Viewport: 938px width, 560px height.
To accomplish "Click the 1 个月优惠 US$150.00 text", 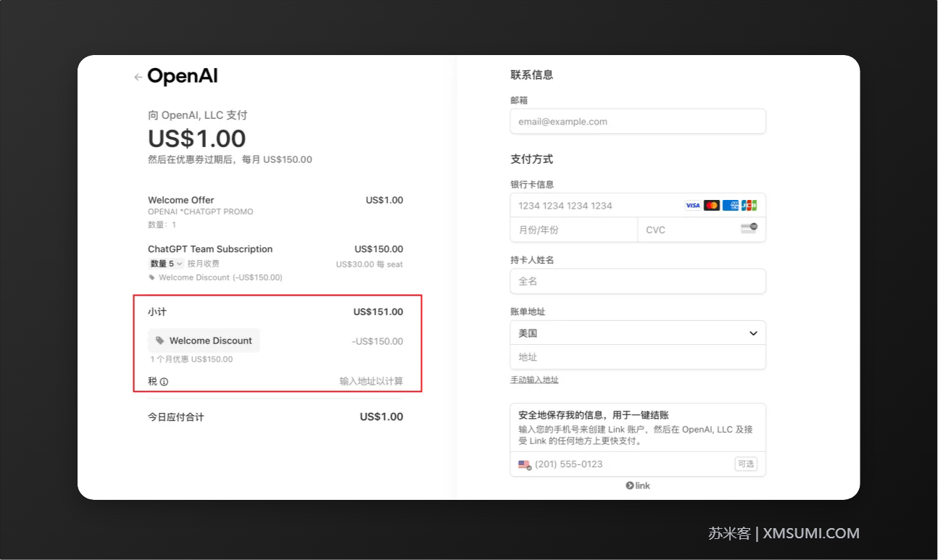I will click(191, 359).
